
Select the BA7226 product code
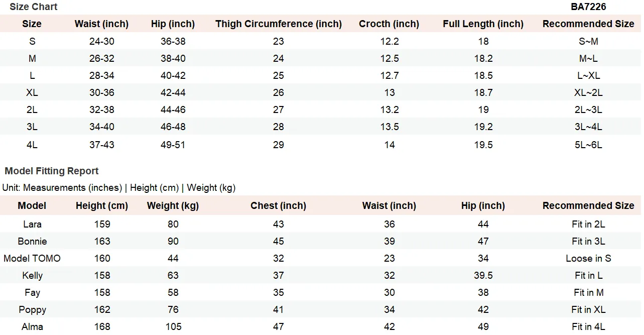(588, 7)
